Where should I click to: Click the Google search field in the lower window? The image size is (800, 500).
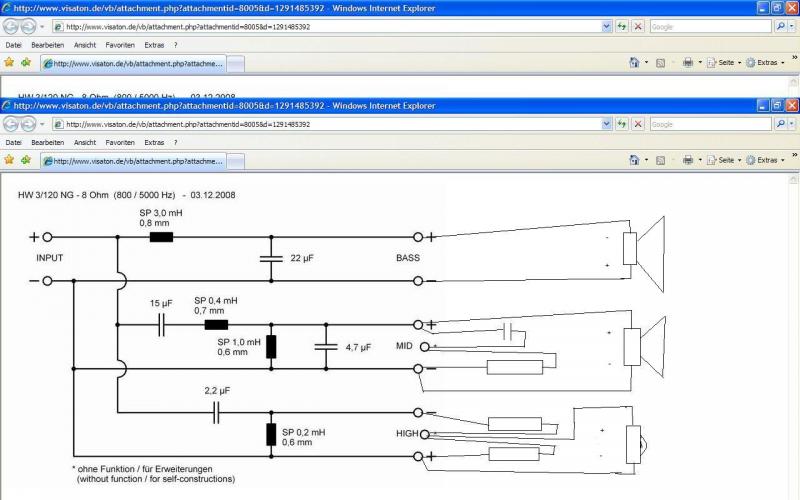point(710,124)
